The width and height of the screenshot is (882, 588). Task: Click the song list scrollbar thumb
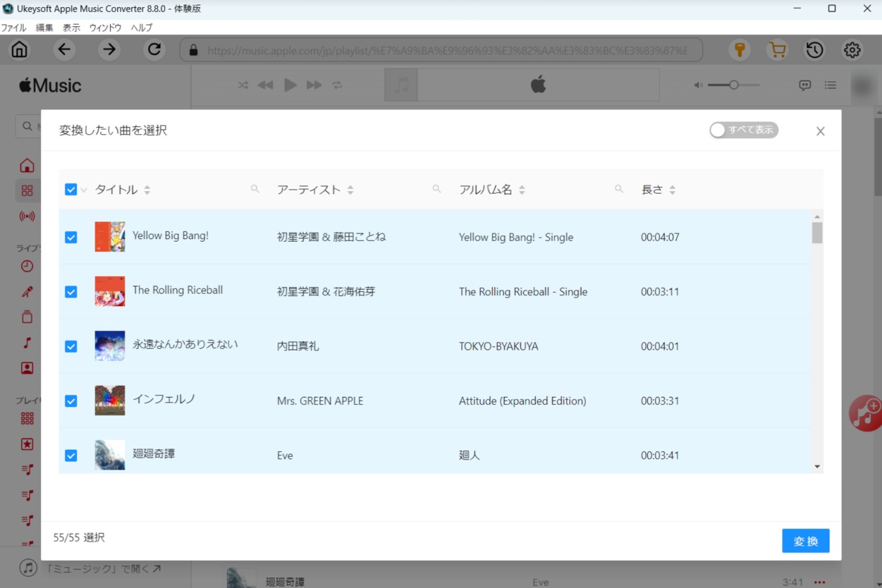(x=817, y=233)
